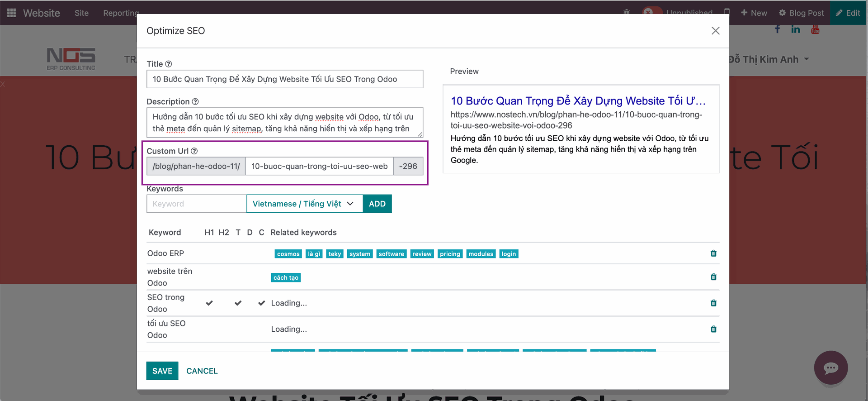The image size is (868, 401).
Task: Open the Vietnamese / Tiếng Việt language dropdown
Action: coord(304,204)
